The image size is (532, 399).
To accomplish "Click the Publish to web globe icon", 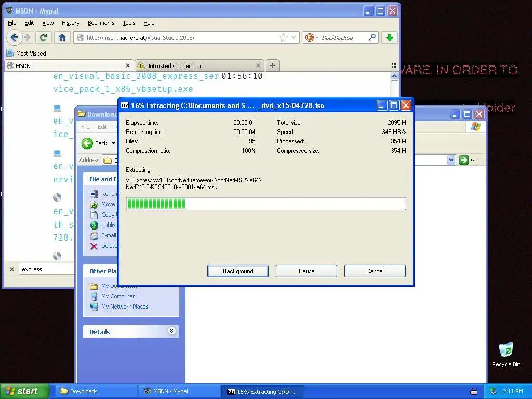I will 94,225.
